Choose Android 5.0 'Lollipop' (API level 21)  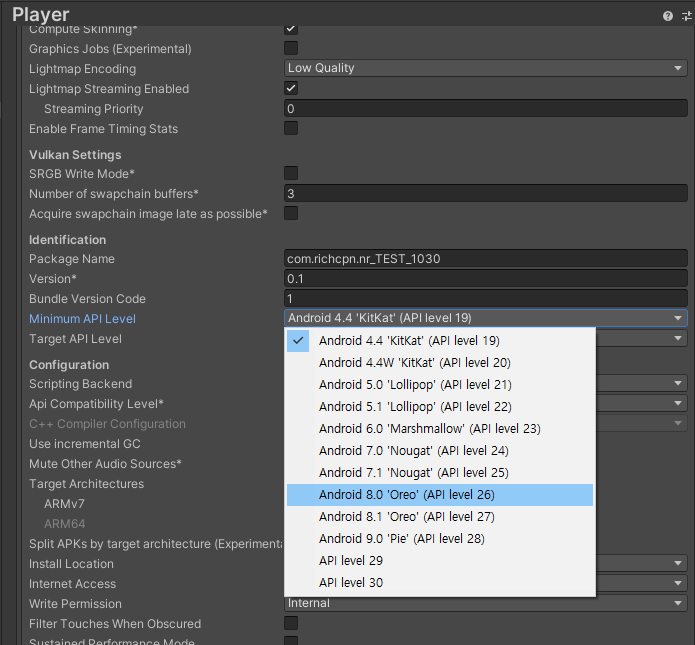(x=440, y=384)
